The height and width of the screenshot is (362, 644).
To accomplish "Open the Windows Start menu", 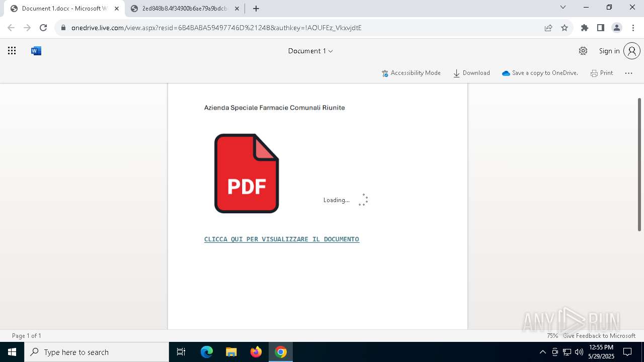I will click(12, 352).
